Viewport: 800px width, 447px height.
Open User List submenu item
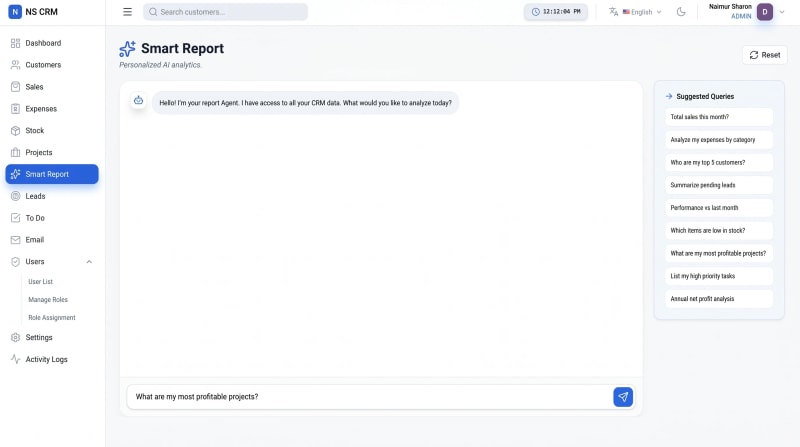tap(40, 282)
